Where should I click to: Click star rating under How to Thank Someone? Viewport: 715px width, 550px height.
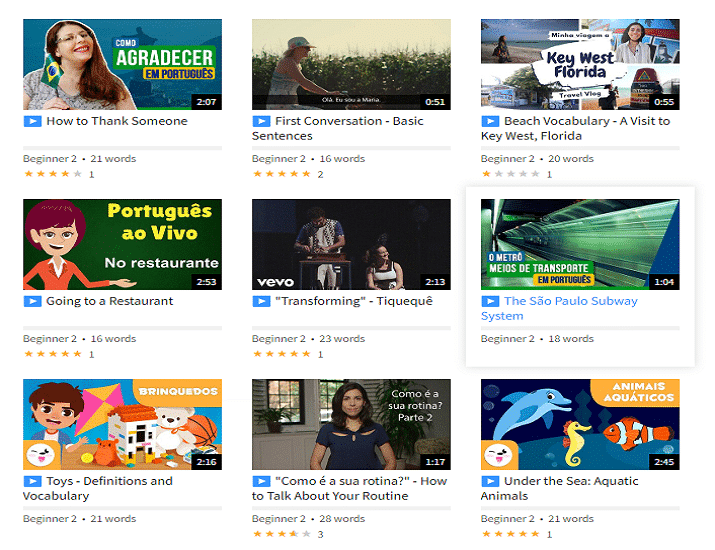pos(52,174)
